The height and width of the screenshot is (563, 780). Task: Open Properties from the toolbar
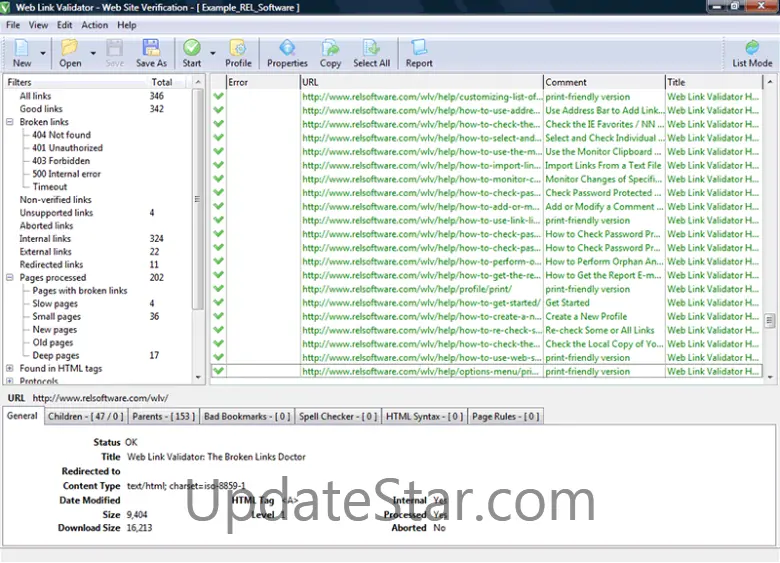[x=287, y=48]
